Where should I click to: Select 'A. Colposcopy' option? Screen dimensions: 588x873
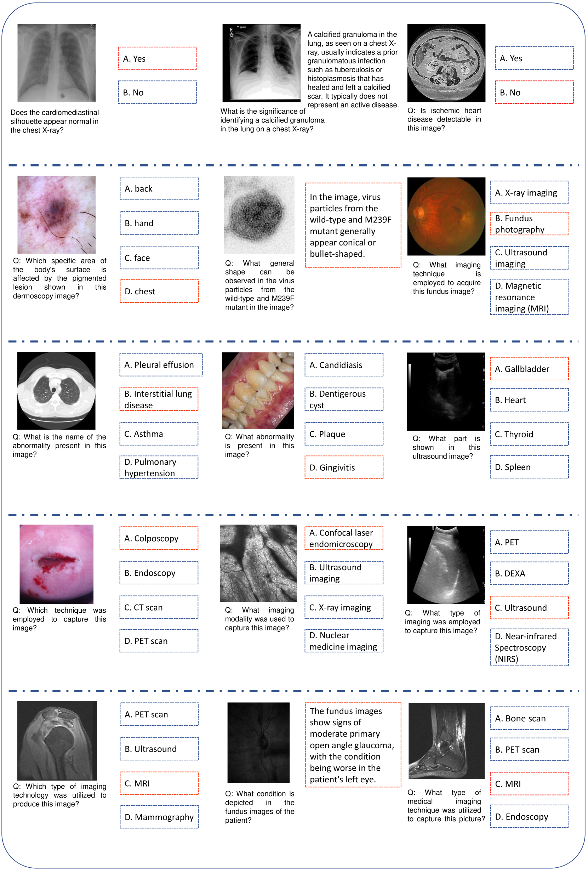coord(159,538)
